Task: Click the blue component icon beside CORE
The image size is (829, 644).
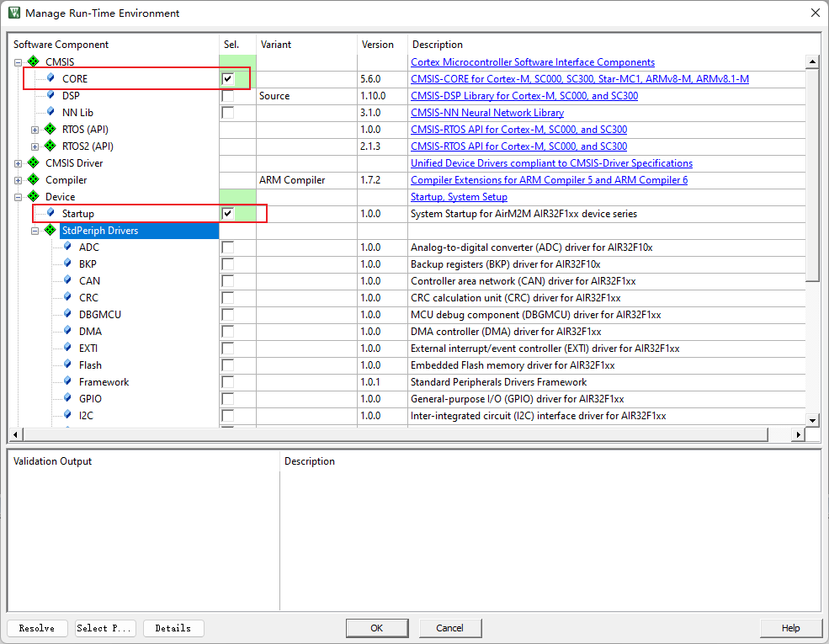Action: 50,79
